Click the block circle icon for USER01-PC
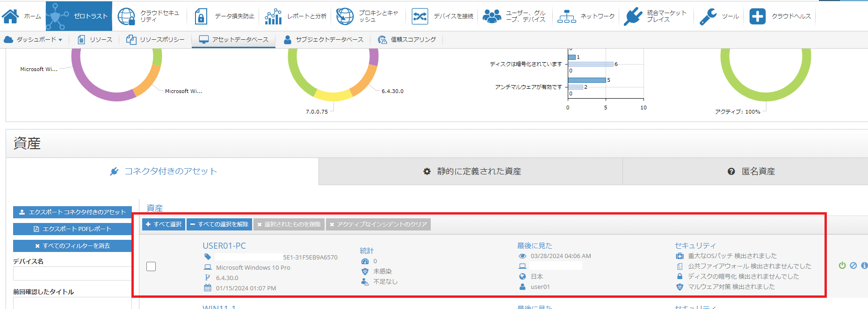Viewport: 868px width, 309px height. [854, 265]
